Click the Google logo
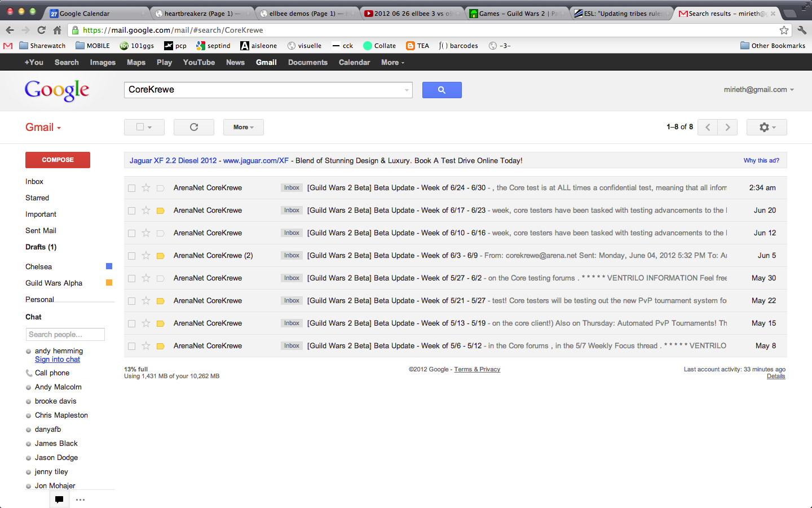Image resolution: width=812 pixels, height=508 pixels. point(57,90)
